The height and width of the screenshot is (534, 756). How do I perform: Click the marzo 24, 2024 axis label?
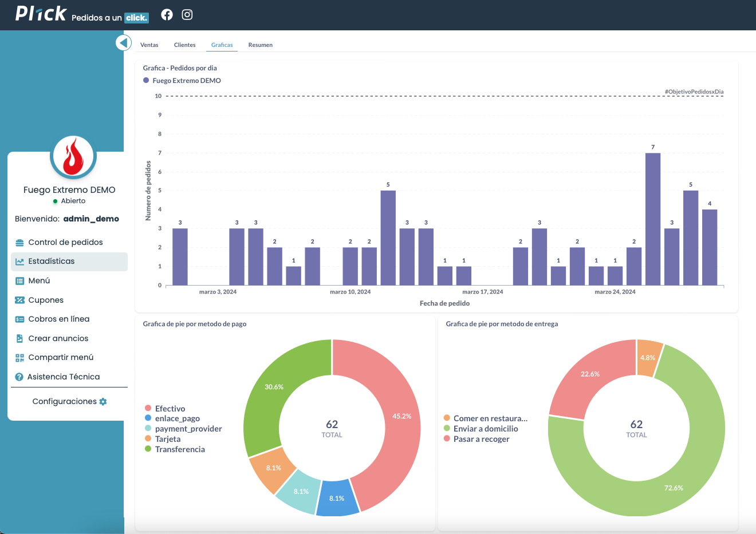pyautogui.click(x=615, y=292)
